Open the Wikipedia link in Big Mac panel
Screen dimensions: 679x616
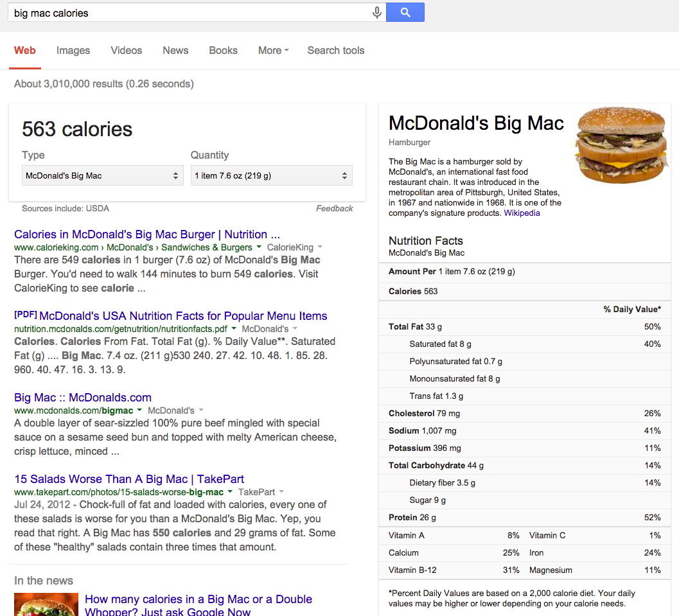(x=522, y=213)
